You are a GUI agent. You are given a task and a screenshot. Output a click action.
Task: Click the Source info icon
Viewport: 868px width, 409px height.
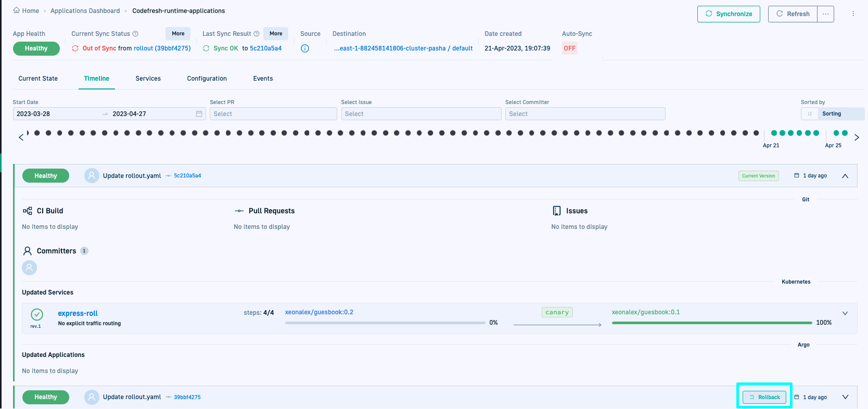coord(305,48)
